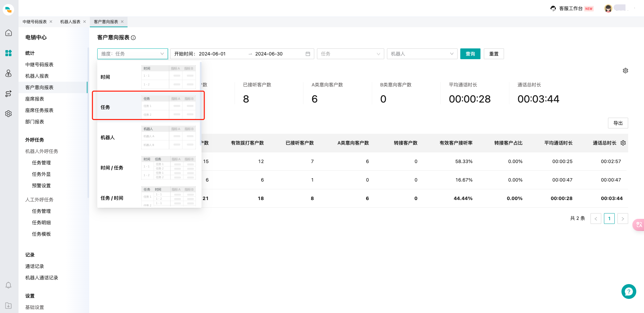Open notifications bell icon

[x=8, y=285]
